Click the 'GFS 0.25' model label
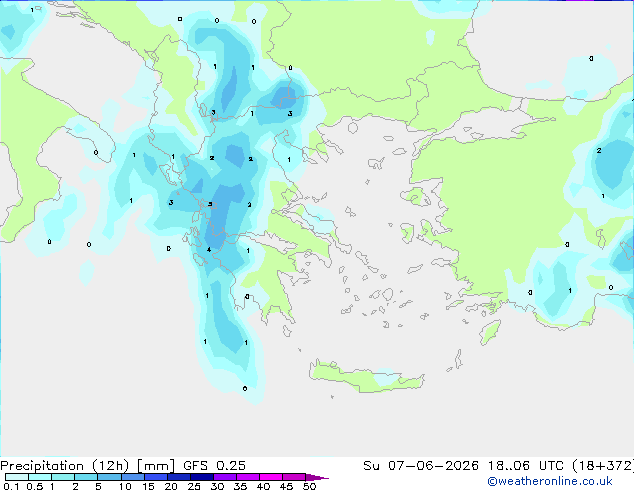Viewport: 634px width, 490px height. (214, 466)
